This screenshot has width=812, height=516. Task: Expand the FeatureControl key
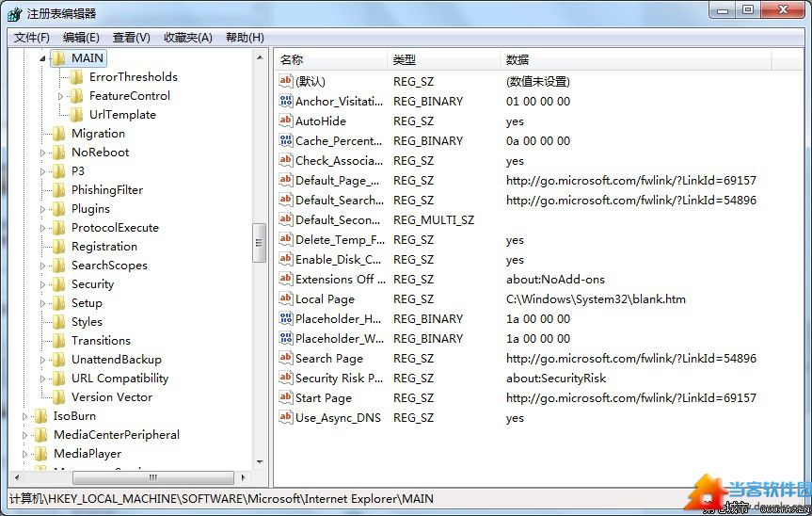coord(60,96)
